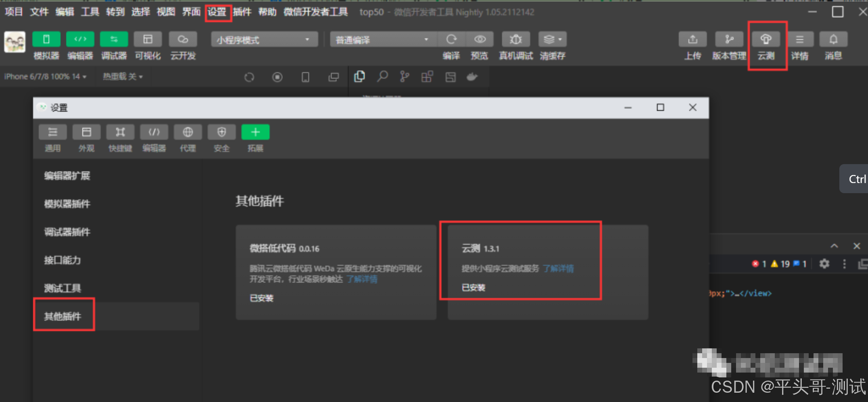The width and height of the screenshot is (868, 402).
Task: Open the 详情 details panel
Action: click(799, 40)
